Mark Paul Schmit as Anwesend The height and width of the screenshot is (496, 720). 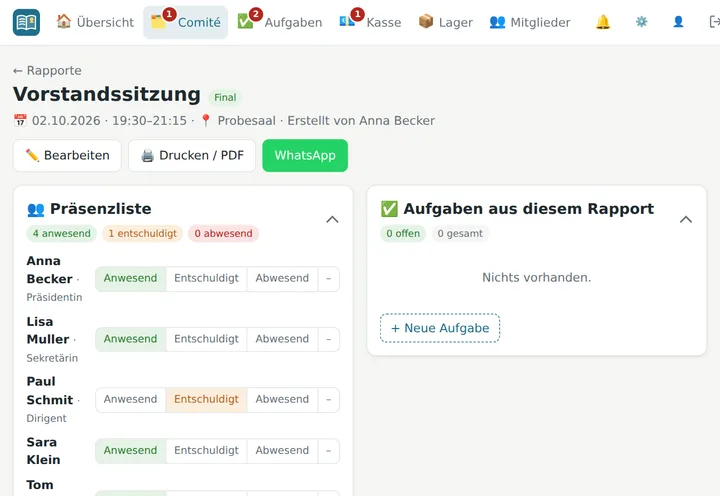(130, 400)
